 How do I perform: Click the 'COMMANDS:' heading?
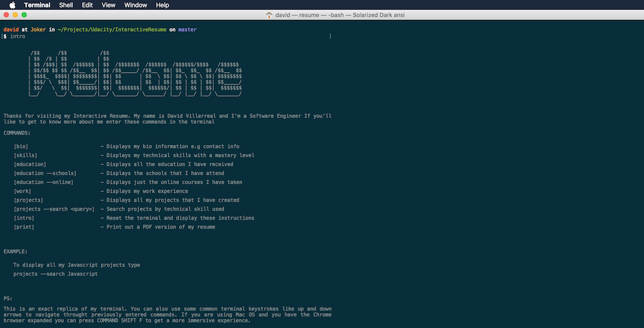pos(17,133)
